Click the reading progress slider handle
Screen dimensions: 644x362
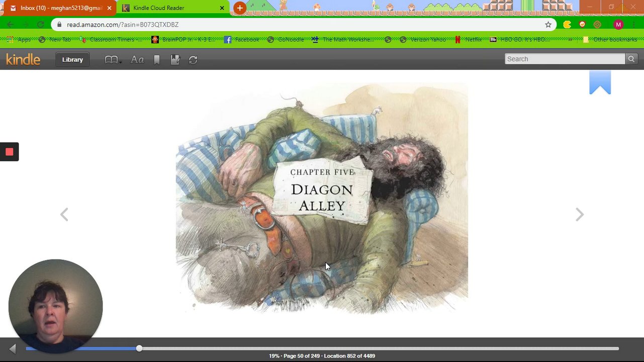139,348
